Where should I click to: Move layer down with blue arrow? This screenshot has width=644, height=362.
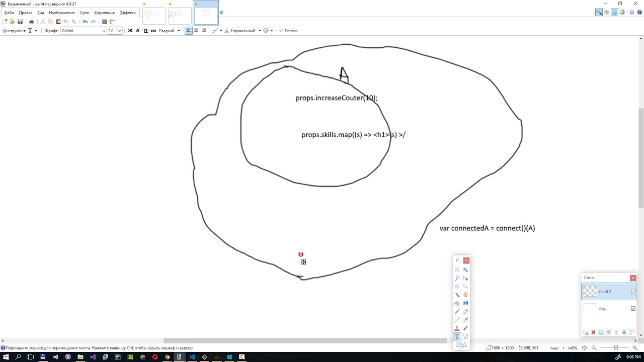click(624, 332)
